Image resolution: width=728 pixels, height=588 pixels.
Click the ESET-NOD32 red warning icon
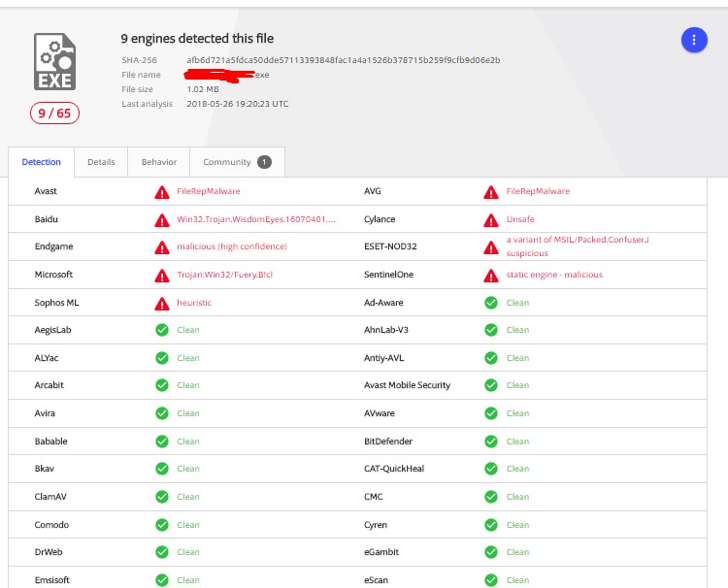[x=491, y=247]
